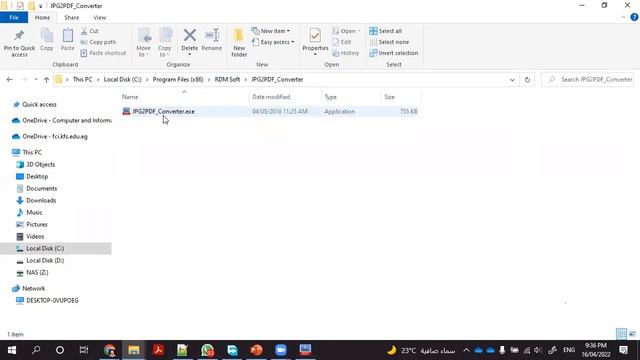640x360 pixels.
Task: Delete the selected file
Action: pos(189,42)
